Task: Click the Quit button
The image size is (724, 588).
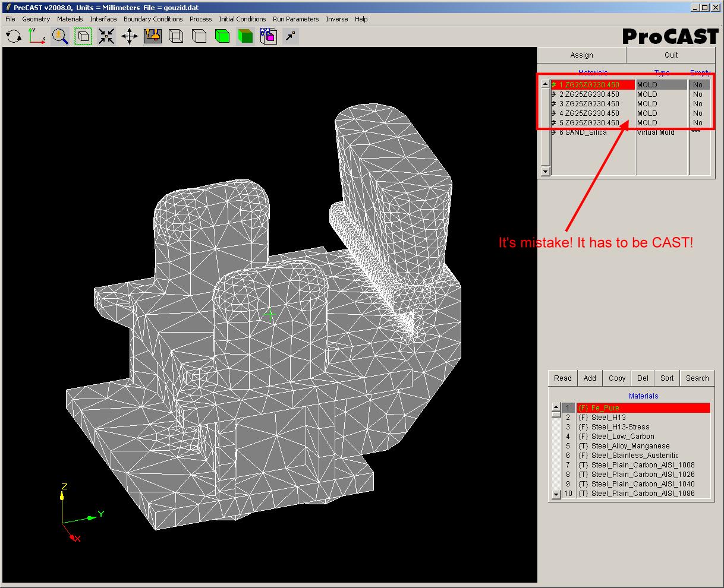Action: [671, 55]
